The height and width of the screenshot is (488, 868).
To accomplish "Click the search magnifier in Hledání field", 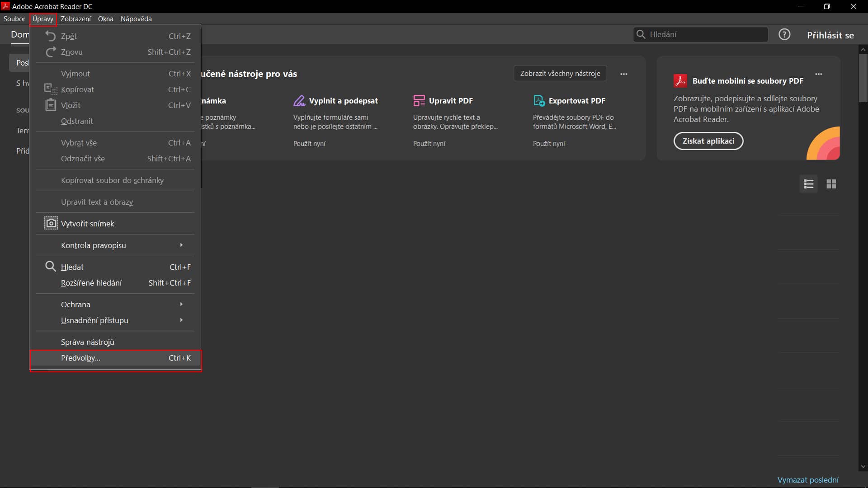I will pyautogui.click(x=641, y=34).
